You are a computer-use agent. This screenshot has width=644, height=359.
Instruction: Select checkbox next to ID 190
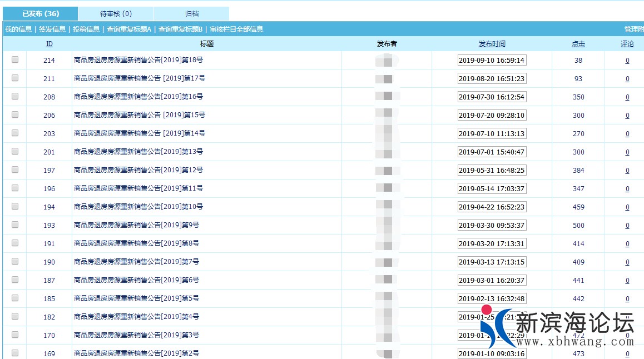[x=15, y=262]
